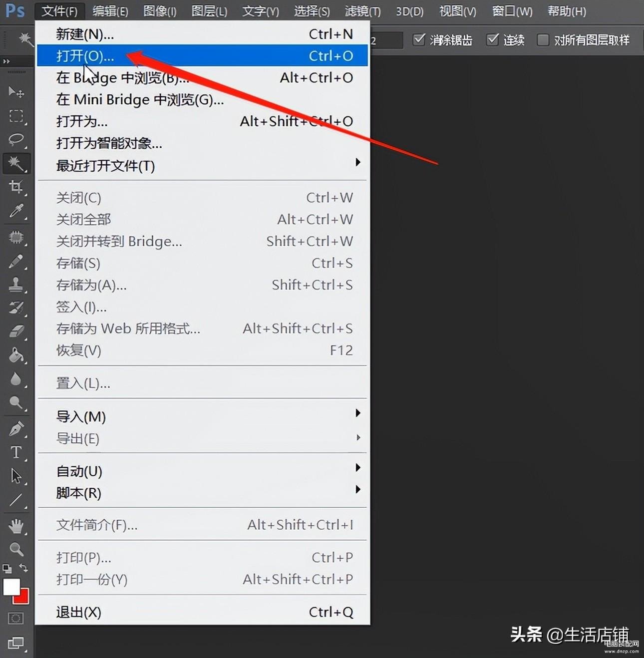644x658 pixels.
Task: Select the Hand tool
Action: pyautogui.click(x=16, y=525)
